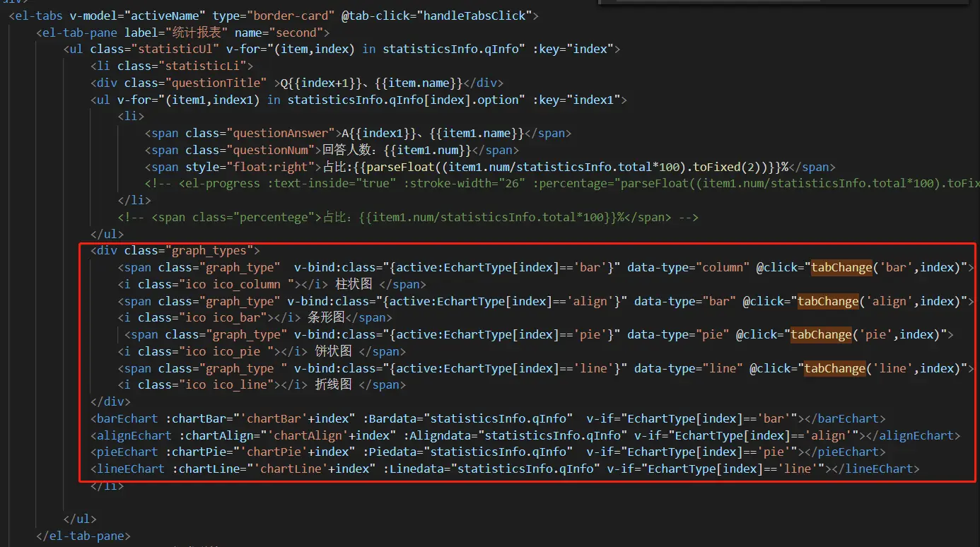980x547 pixels.
Task: Click the A{{index1}} expression
Action: click(379, 133)
